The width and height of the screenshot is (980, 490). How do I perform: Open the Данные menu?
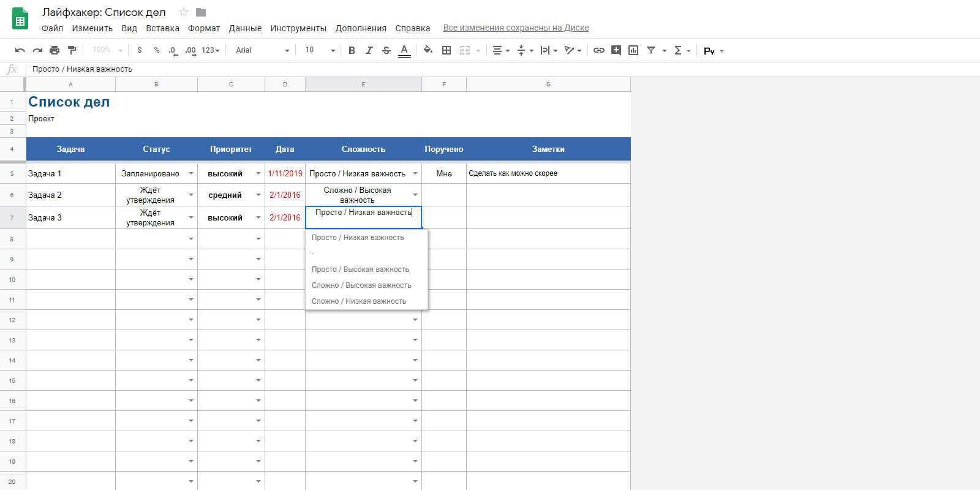point(245,28)
